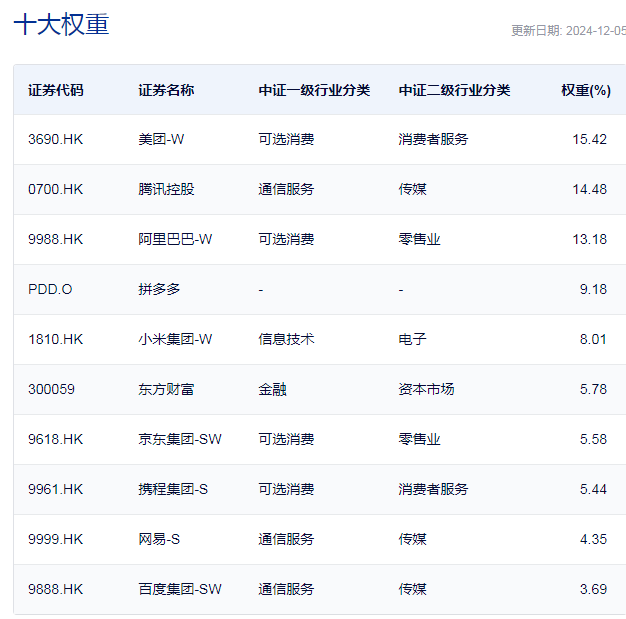
Task: Click the 网易-S security name
Action: tap(159, 539)
